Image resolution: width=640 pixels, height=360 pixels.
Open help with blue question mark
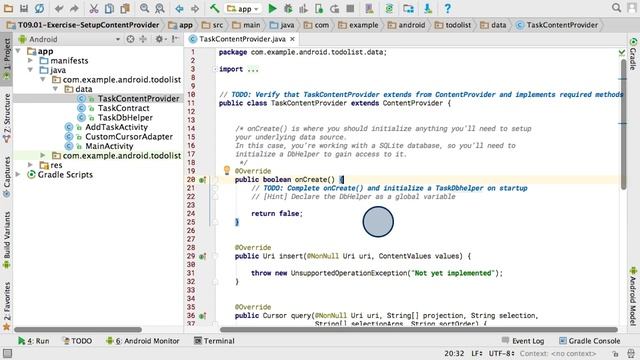pos(447,8)
